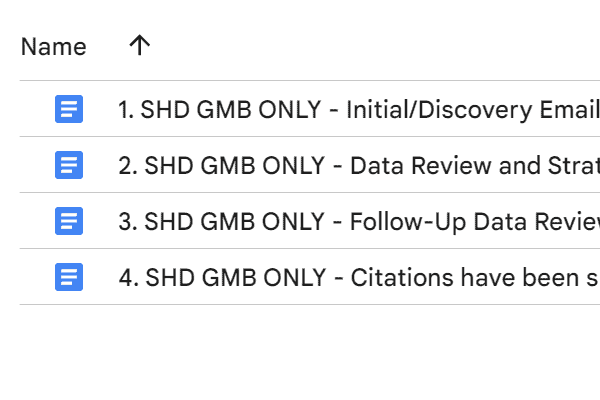The height and width of the screenshot is (400, 600).
Task: Reverse the sort direction using the arrow
Action: 139,45
